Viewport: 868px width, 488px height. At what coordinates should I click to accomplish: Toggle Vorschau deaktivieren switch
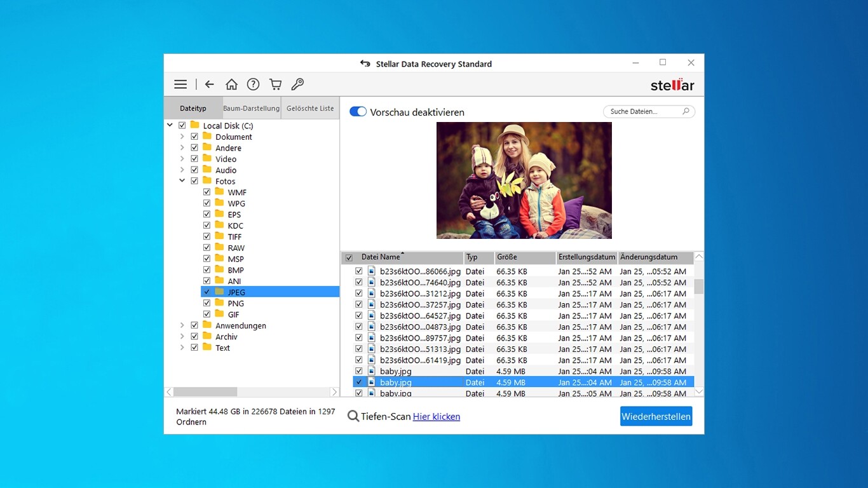coord(358,112)
